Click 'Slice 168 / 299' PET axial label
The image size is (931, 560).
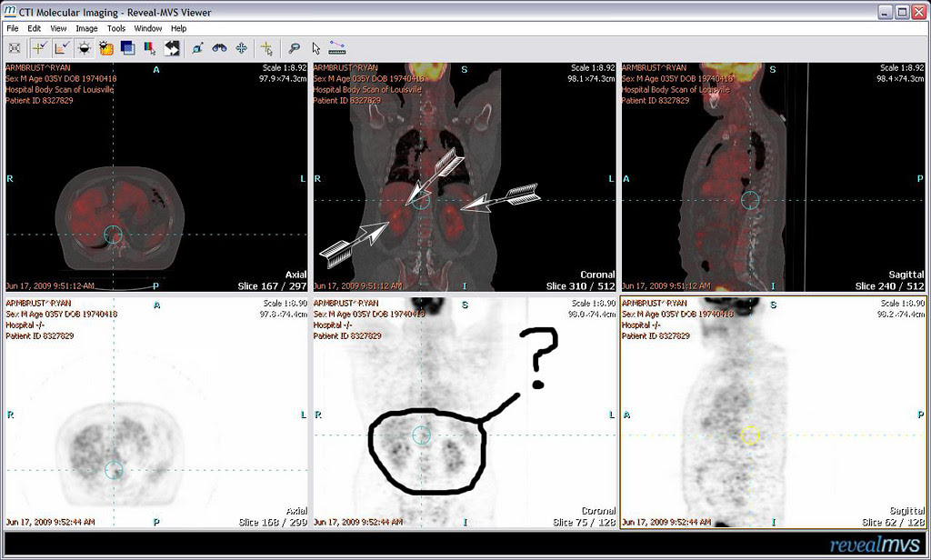(273, 522)
